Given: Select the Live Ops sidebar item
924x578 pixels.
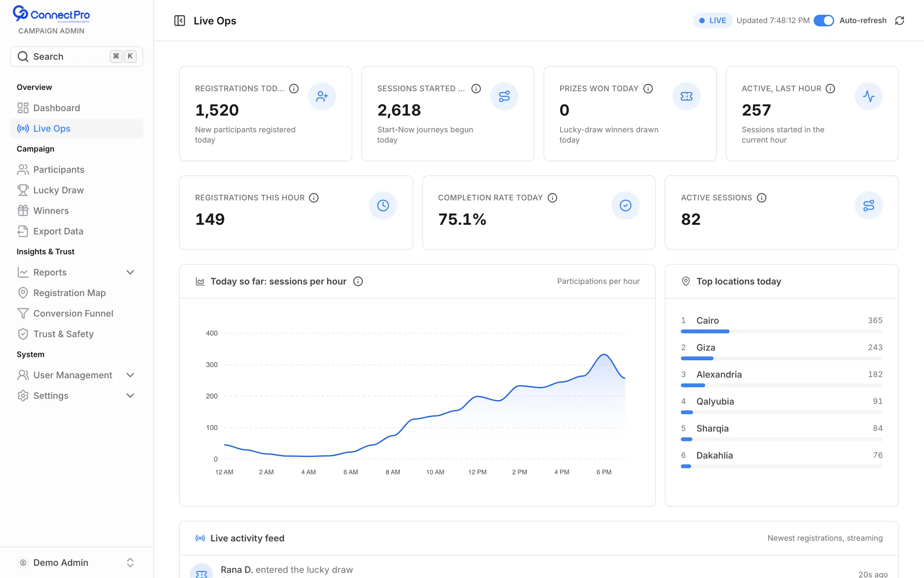Looking at the screenshot, I should tap(77, 128).
